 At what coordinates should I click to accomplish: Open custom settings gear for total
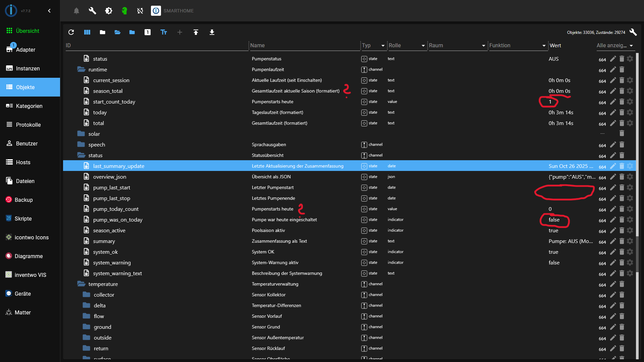(x=630, y=123)
